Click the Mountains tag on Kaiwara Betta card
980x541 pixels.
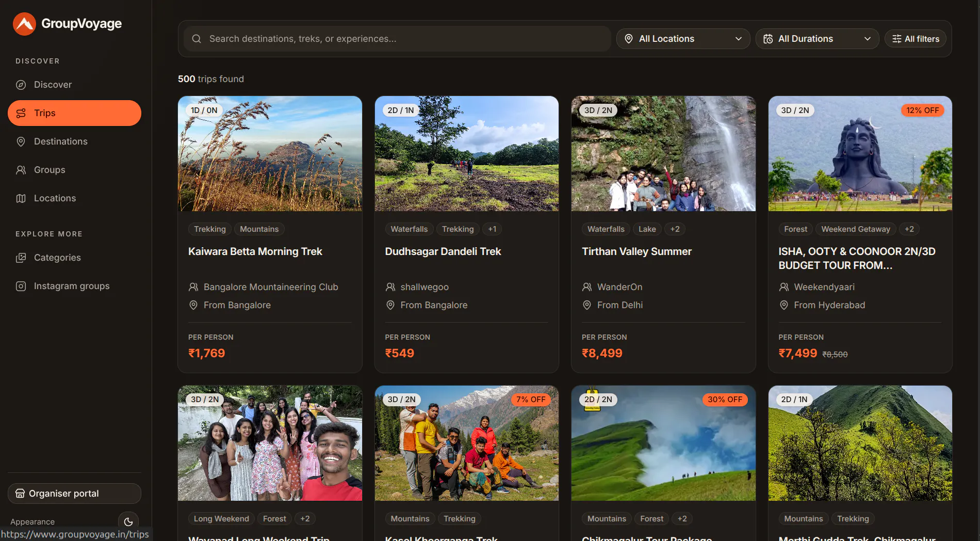point(259,229)
